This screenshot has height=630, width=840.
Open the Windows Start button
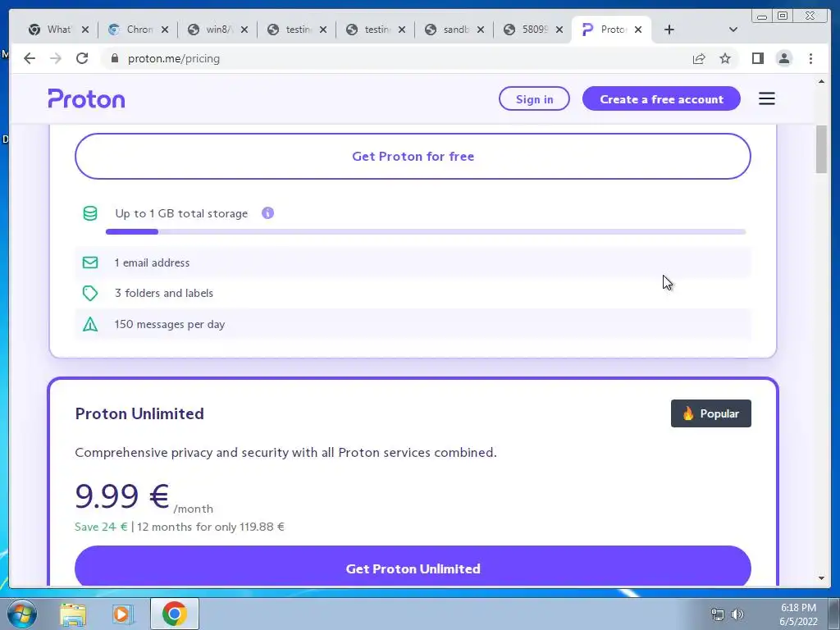click(22, 614)
